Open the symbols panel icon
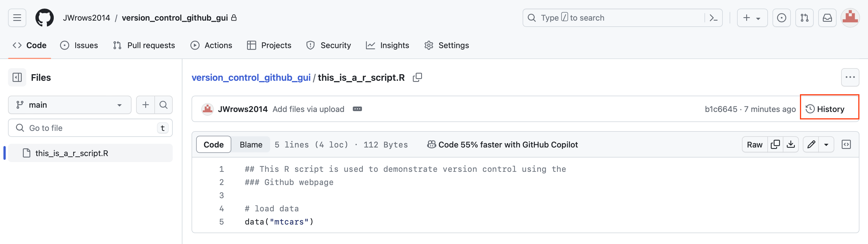Image resolution: width=868 pixels, height=244 pixels. tap(846, 144)
